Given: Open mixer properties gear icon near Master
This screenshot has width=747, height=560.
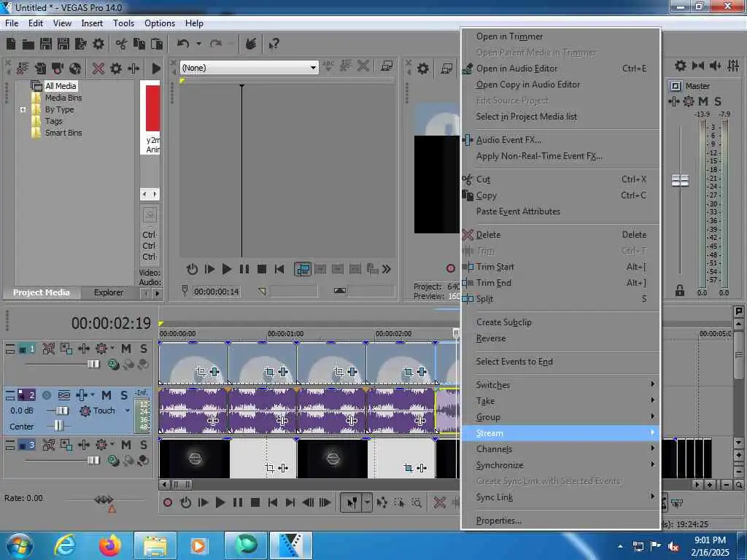Looking at the screenshot, I should pyautogui.click(x=681, y=66).
